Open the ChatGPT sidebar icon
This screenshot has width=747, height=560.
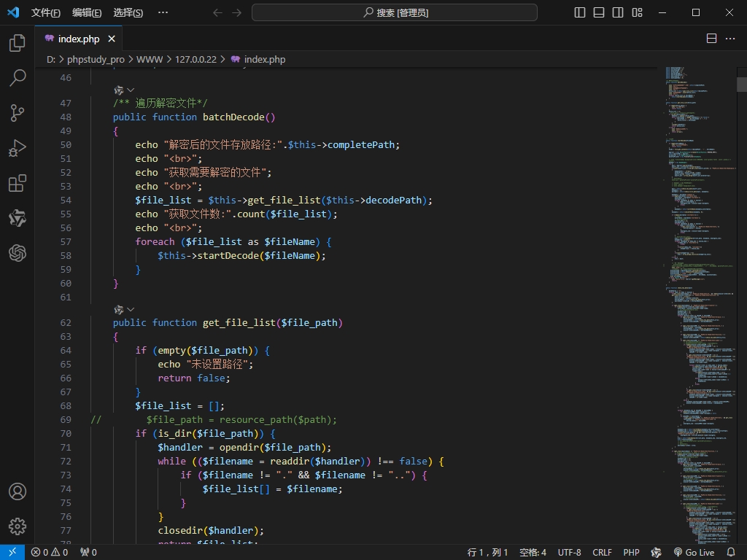point(18,253)
